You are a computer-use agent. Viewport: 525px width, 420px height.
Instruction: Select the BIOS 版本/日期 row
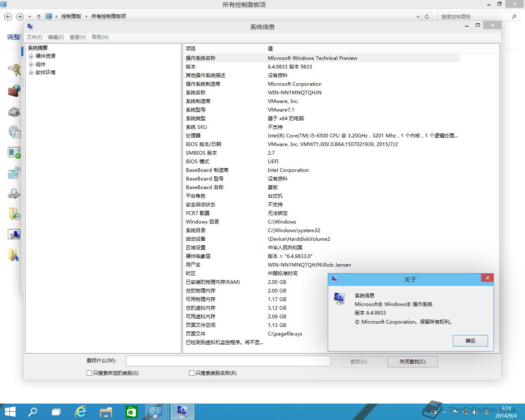pos(322,144)
